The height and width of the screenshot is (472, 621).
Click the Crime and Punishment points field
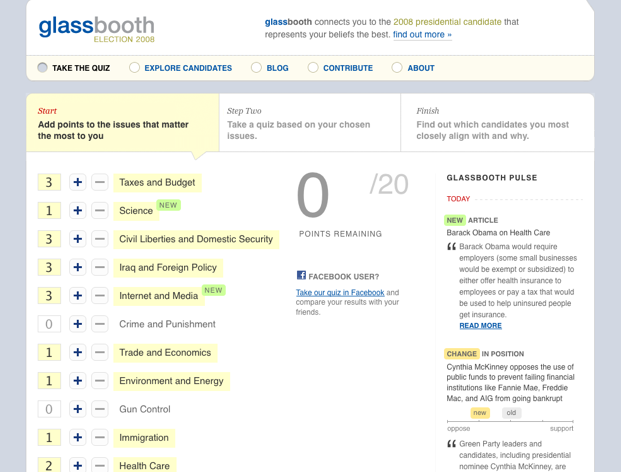[49, 324]
